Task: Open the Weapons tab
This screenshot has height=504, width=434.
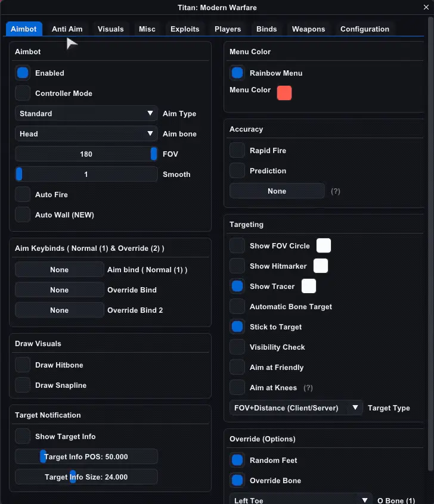Action: (x=308, y=29)
